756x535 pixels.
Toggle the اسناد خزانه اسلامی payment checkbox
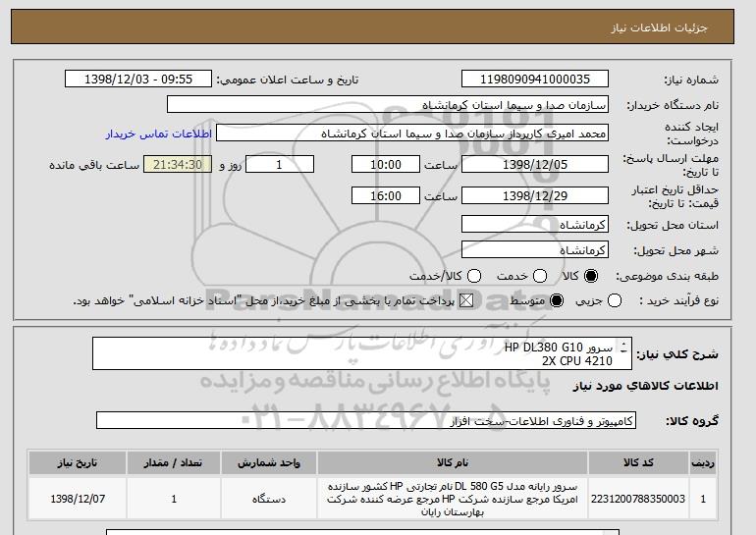coord(465,300)
